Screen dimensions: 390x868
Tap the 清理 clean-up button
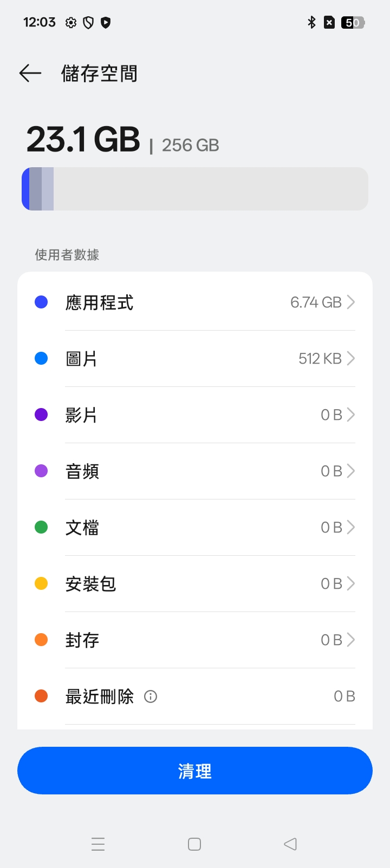pyautogui.click(x=195, y=771)
